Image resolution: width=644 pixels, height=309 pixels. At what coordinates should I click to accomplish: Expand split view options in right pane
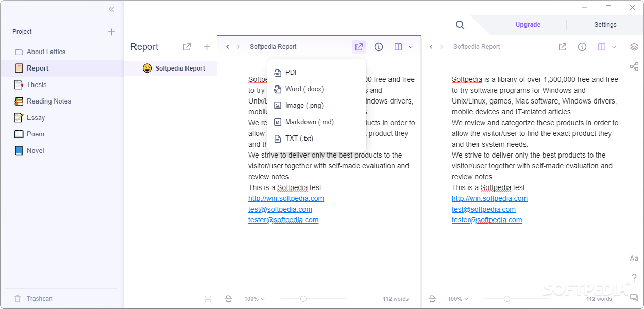pos(614,47)
